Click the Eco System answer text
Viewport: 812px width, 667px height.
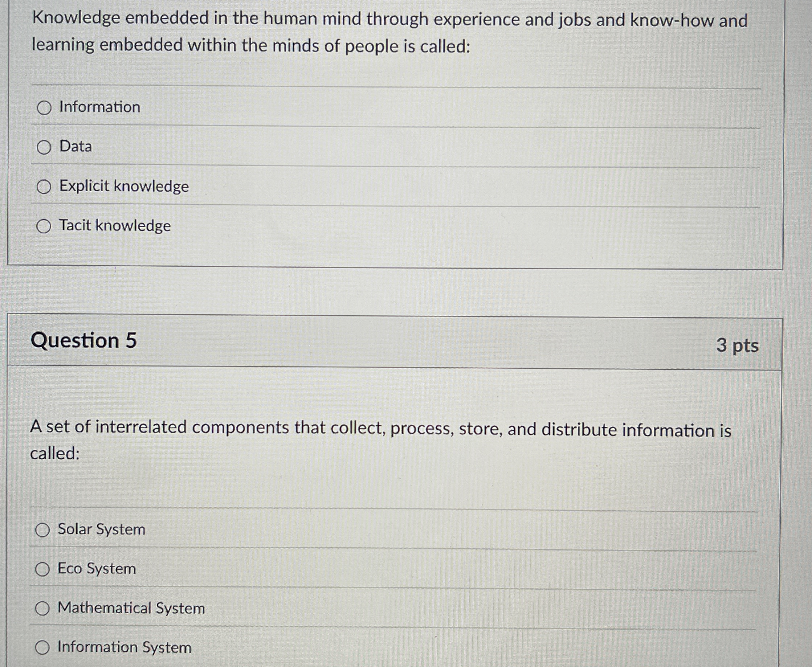pos(96,569)
